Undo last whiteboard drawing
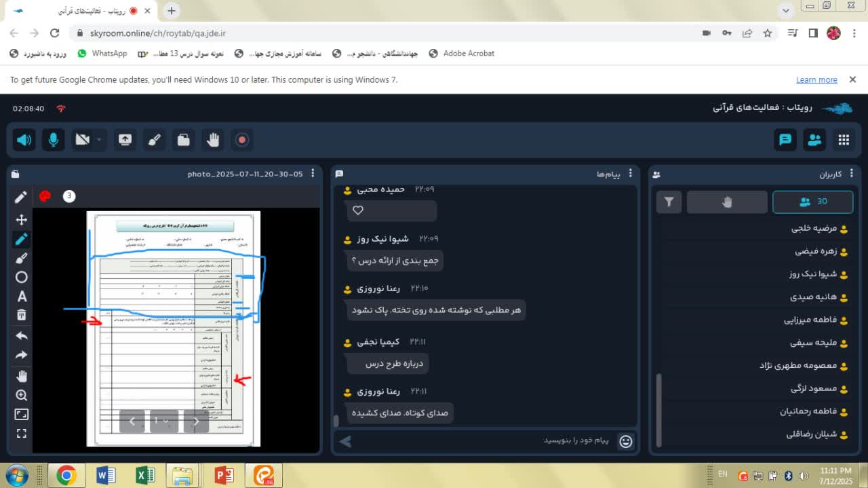 [21, 336]
